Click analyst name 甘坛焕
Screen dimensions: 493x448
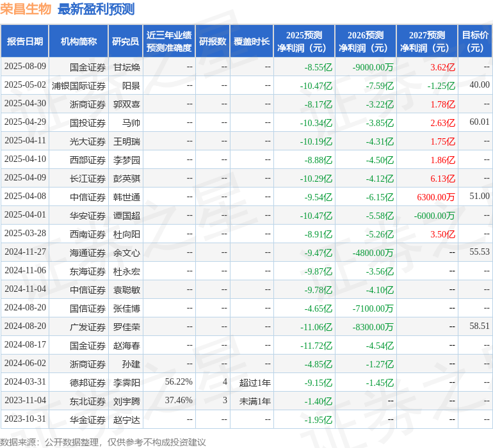[127, 67]
